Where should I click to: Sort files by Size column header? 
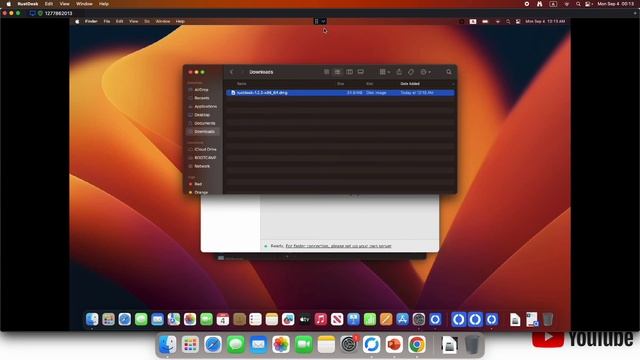tap(341, 84)
